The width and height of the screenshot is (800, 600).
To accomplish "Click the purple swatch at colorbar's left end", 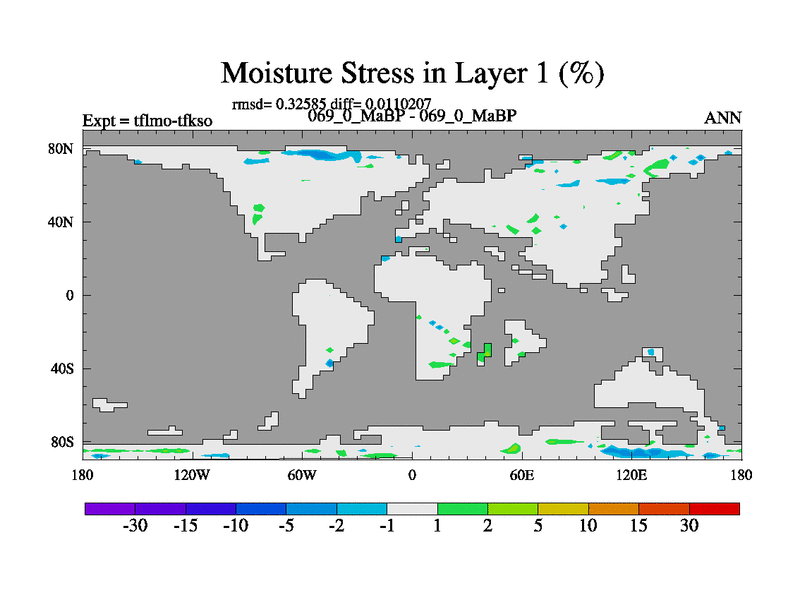I will [x=110, y=508].
